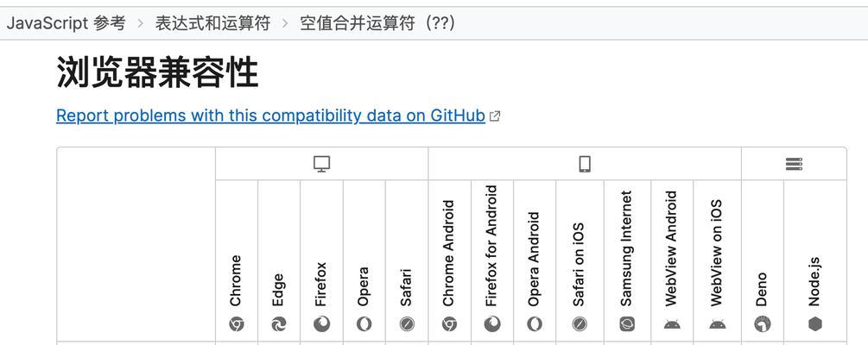Click the Samsung Internet icon
Viewport: 868px width, 345px height.
627,324
